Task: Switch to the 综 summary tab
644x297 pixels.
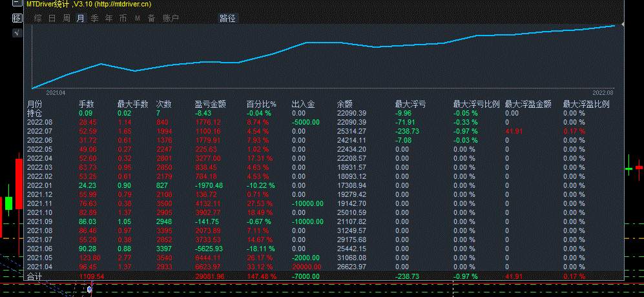Action: [x=37, y=18]
